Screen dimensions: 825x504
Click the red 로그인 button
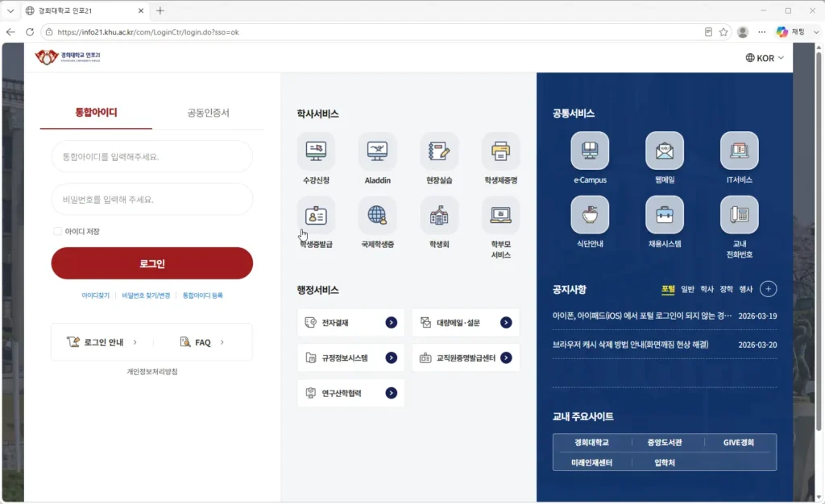coord(152,263)
